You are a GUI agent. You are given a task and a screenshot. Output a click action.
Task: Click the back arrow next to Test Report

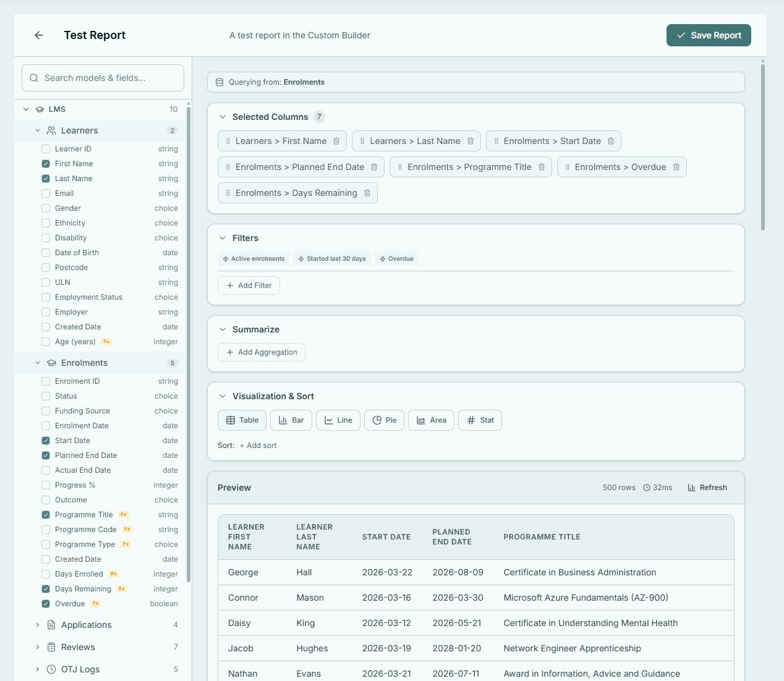38,35
